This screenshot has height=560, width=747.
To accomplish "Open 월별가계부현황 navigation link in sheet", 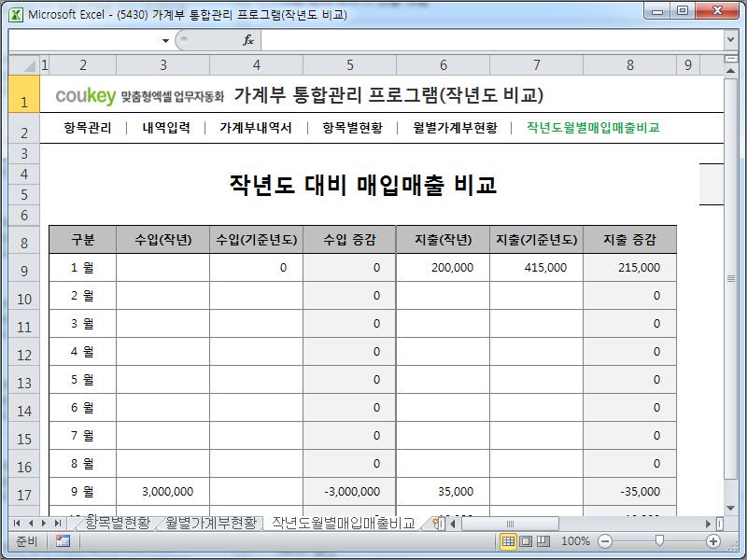I will pyautogui.click(x=456, y=128).
